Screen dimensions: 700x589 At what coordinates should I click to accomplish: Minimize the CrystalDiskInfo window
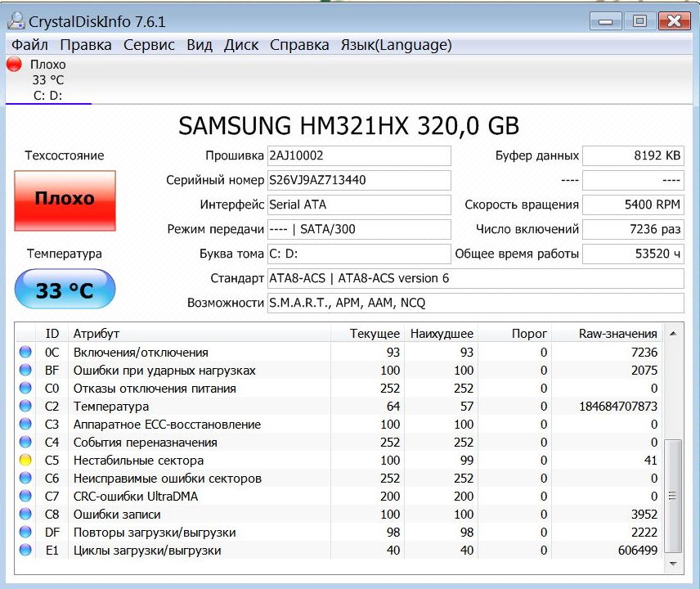pyautogui.click(x=605, y=21)
